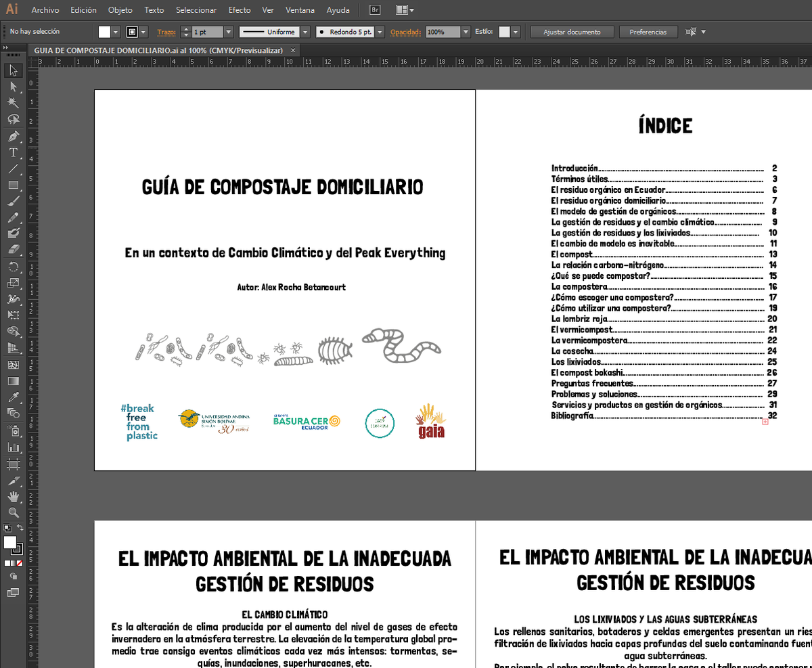Set paint mode to Color
Image resolution: width=812 pixels, height=668 pixels.
(7, 563)
